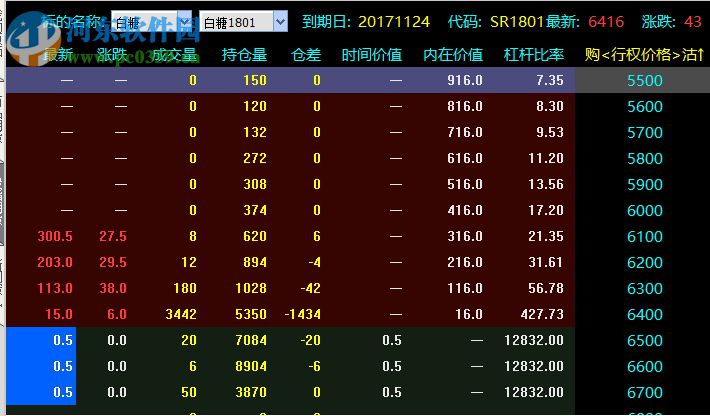Viewport: 710px width, 416px height.
Task: Click leverage ratio 21.35
Action: click(x=546, y=236)
